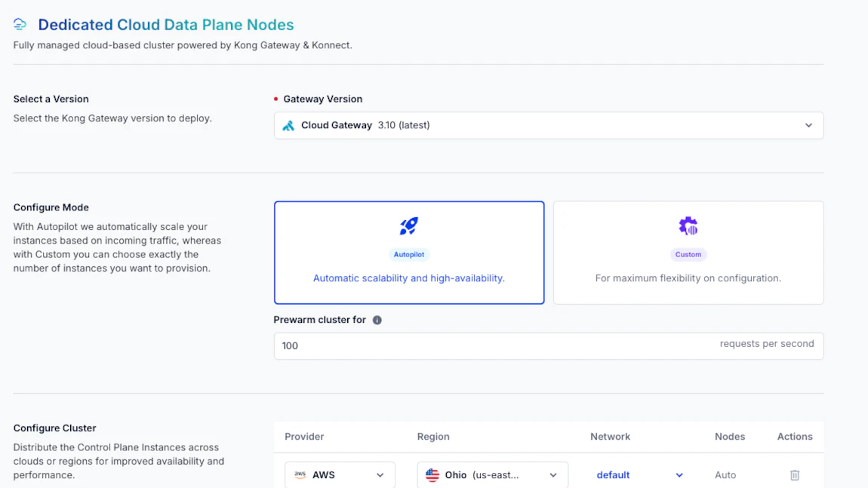The image size is (868, 488).
Task: Click the Kong logo in Gateway Version field
Action: (288, 126)
